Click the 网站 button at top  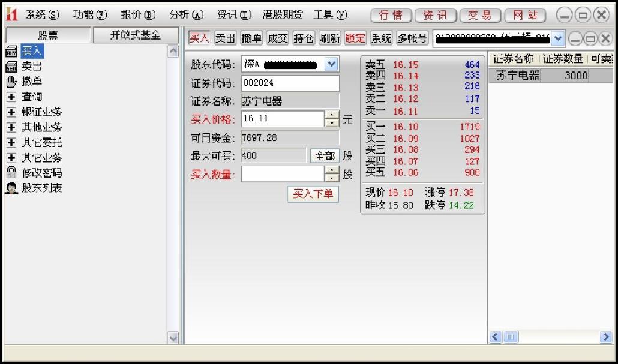[x=526, y=16]
